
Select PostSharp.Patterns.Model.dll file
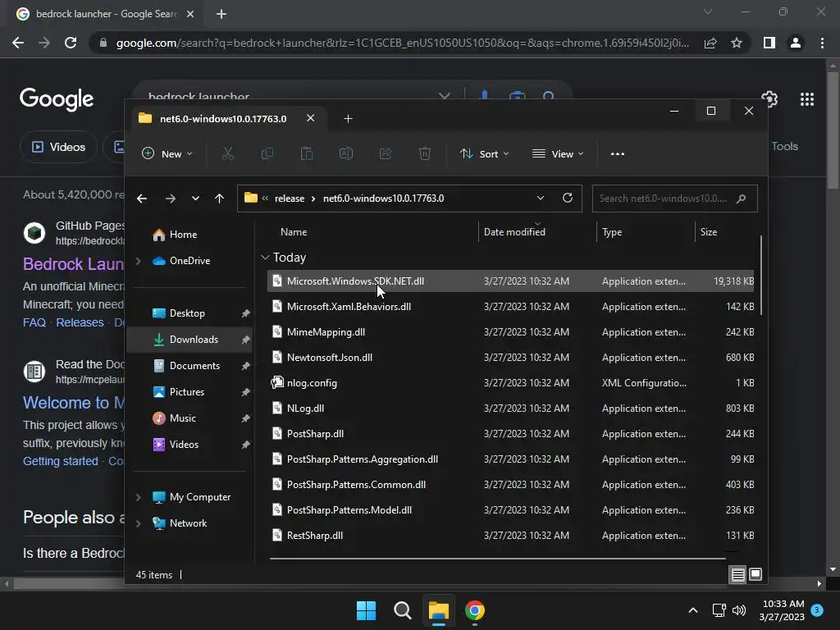(x=510, y=510)
